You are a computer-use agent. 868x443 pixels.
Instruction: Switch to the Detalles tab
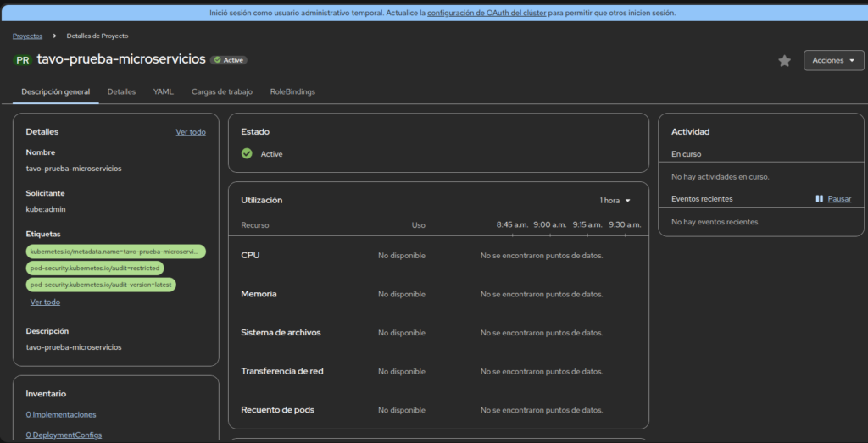tap(121, 91)
